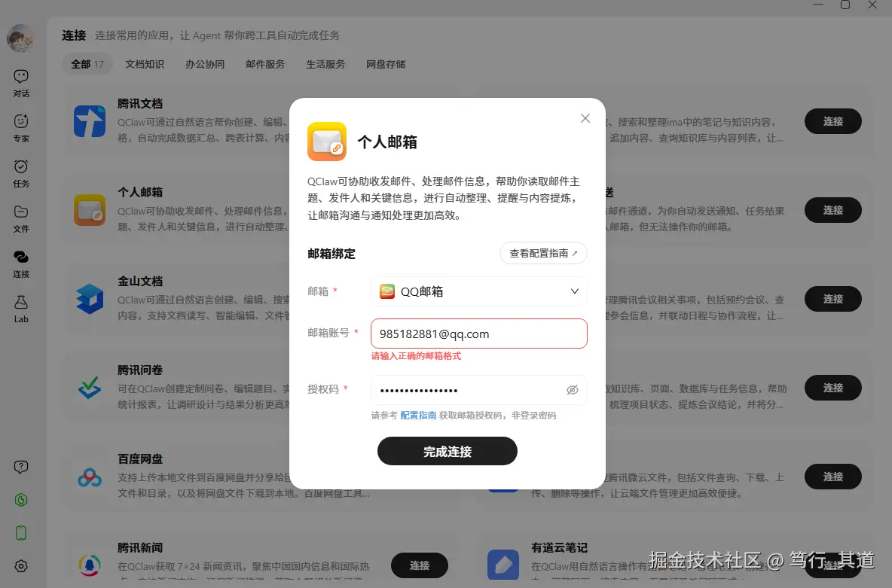Click the mailbox icon in dialog header

click(326, 142)
